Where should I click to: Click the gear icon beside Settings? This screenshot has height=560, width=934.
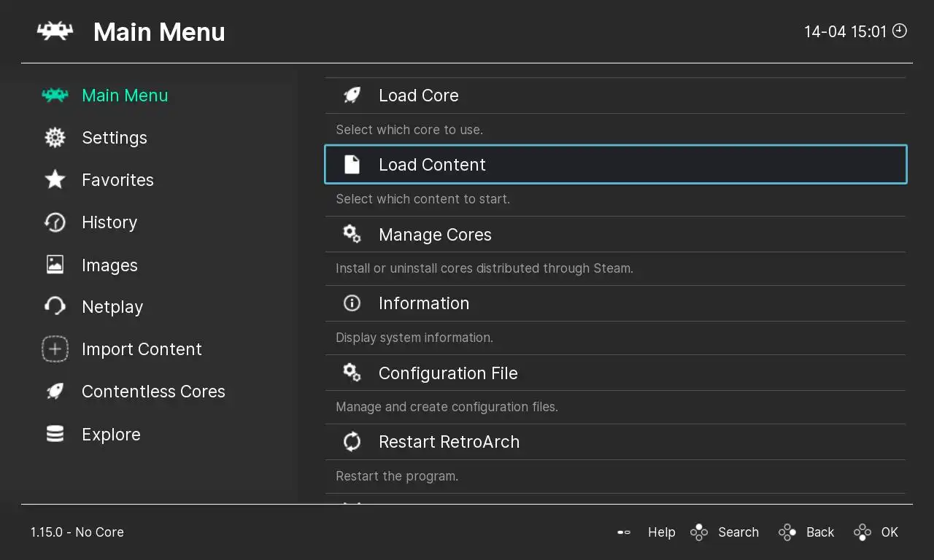[55, 138]
